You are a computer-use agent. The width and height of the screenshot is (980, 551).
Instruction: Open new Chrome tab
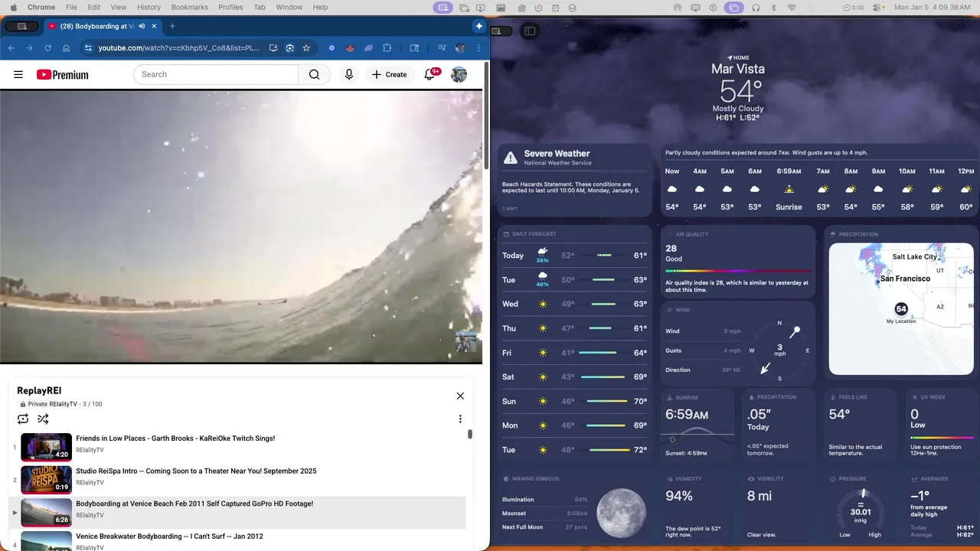pyautogui.click(x=172, y=26)
